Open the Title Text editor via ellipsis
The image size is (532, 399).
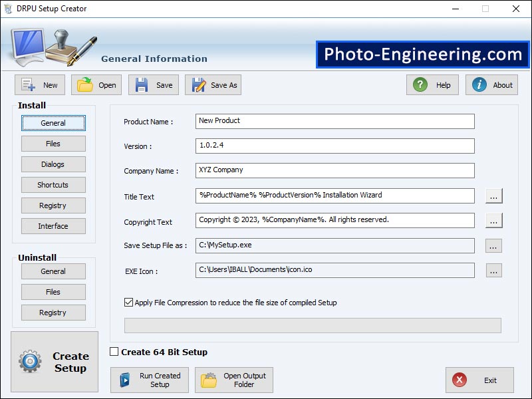(x=493, y=196)
